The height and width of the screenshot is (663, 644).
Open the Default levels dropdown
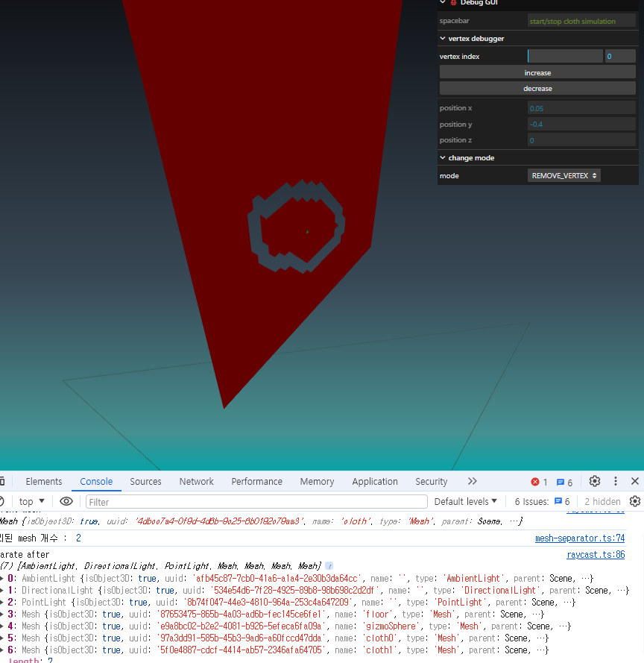click(x=465, y=501)
